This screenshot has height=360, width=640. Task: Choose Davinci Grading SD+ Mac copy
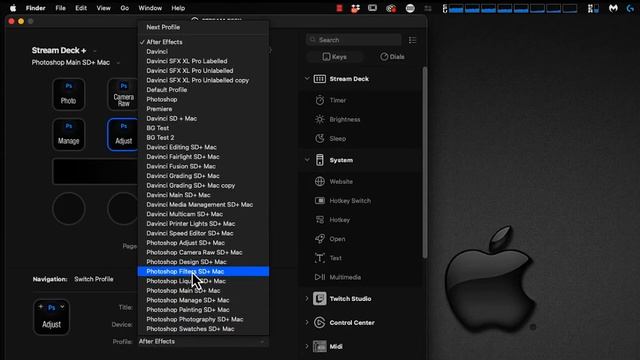[x=203, y=185]
